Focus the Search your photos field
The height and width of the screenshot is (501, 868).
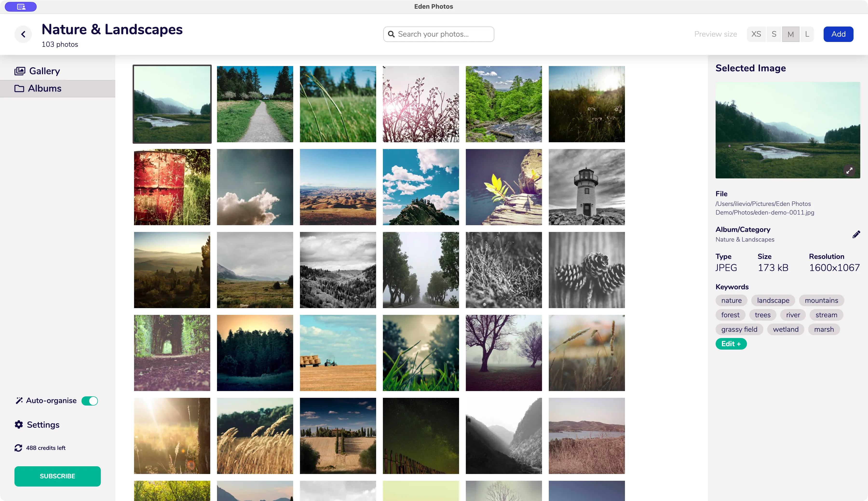[x=439, y=34]
